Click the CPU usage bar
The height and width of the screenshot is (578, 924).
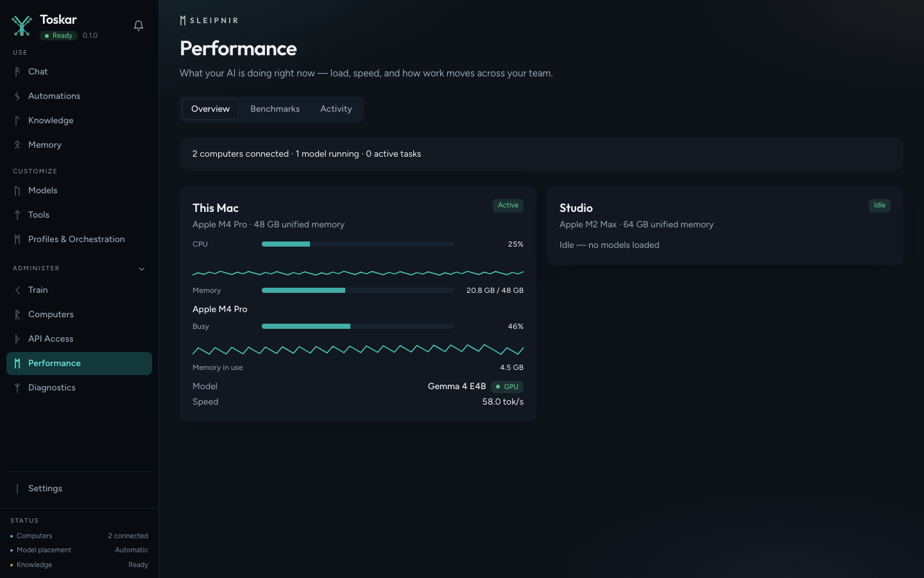pyautogui.click(x=358, y=244)
